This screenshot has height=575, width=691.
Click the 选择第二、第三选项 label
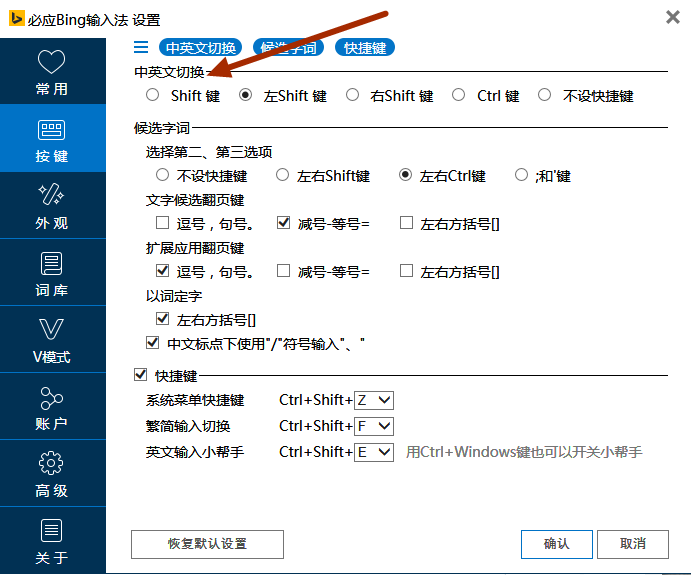[209, 152]
